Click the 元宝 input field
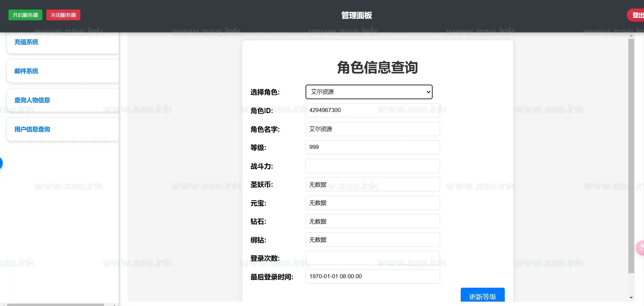The image size is (644, 306). pyautogui.click(x=373, y=203)
